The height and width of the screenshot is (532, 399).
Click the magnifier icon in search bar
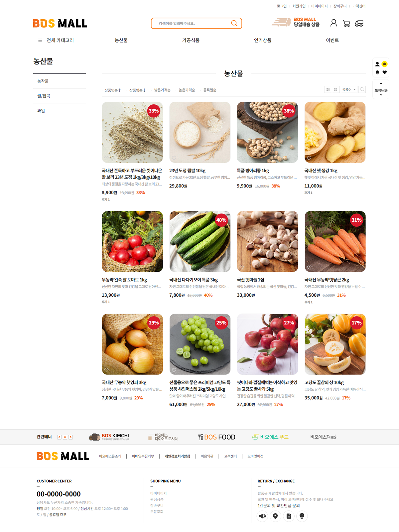(x=234, y=23)
